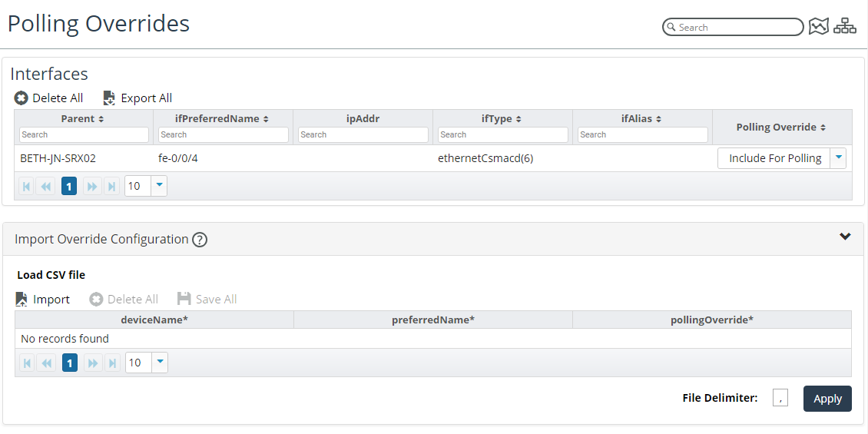The image size is (868, 434).
Task: Open Include For Polling dropdown
Action: [x=839, y=158]
